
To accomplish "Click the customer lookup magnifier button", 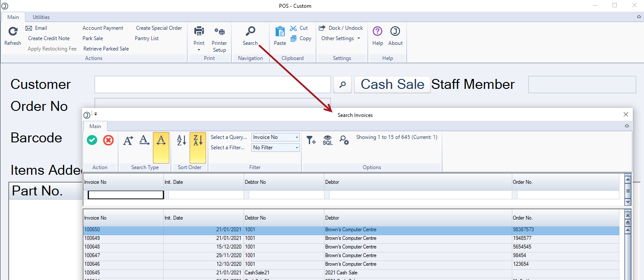I will 343,85.
